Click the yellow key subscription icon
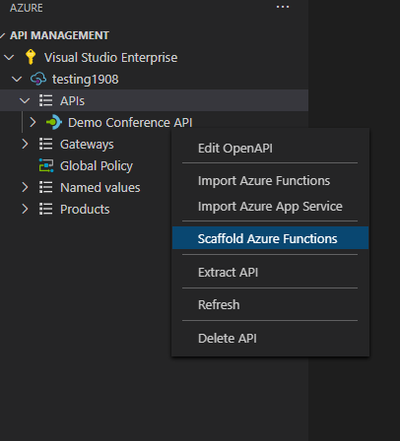 click(x=31, y=57)
